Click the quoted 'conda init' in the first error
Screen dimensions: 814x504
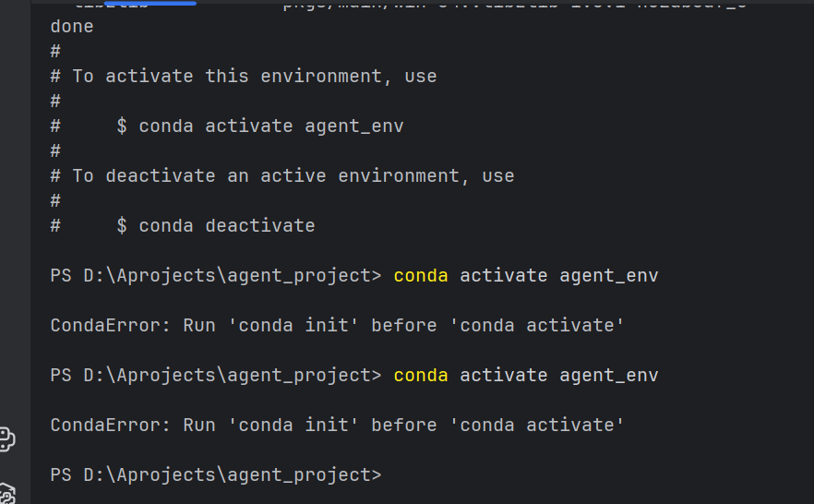pos(293,326)
